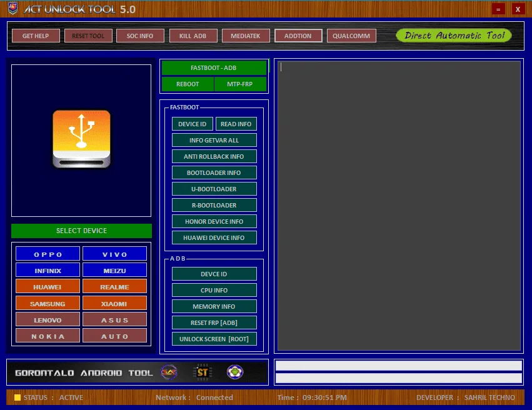Click READ INFO button
This screenshot has width=532, height=410.
[236, 124]
